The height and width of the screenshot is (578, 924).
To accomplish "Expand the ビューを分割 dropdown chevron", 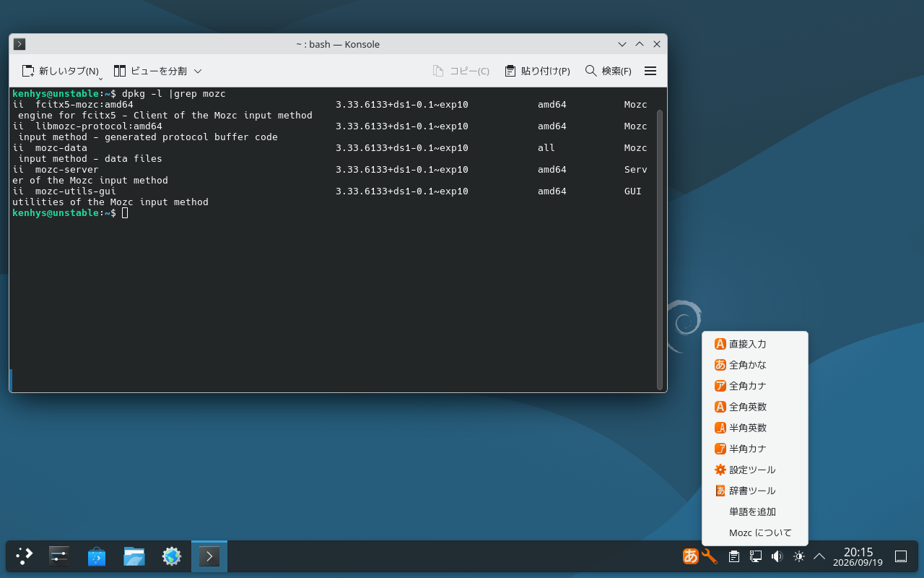I will (198, 71).
